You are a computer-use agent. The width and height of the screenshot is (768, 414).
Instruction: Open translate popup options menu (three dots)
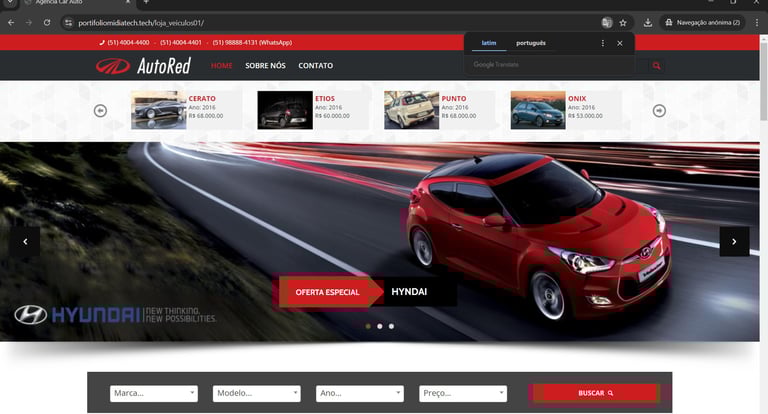602,43
